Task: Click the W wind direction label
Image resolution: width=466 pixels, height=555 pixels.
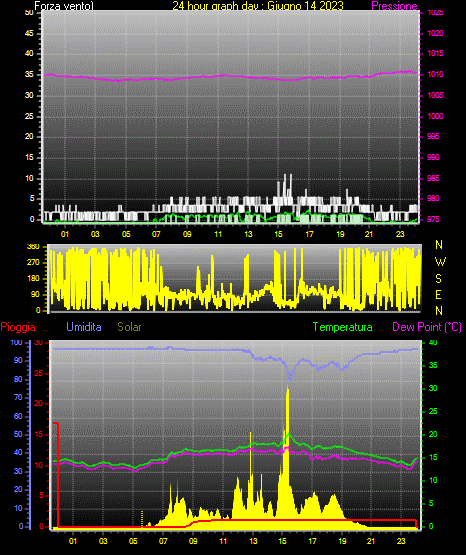Action: pyautogui.click(x=440, y=262)
